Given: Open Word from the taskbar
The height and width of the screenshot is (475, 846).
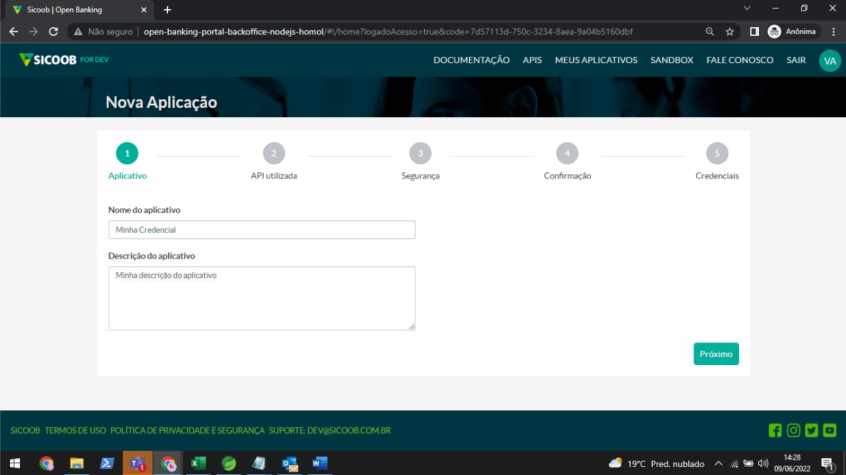Looking at the screenshot, I should pos(319,463).
